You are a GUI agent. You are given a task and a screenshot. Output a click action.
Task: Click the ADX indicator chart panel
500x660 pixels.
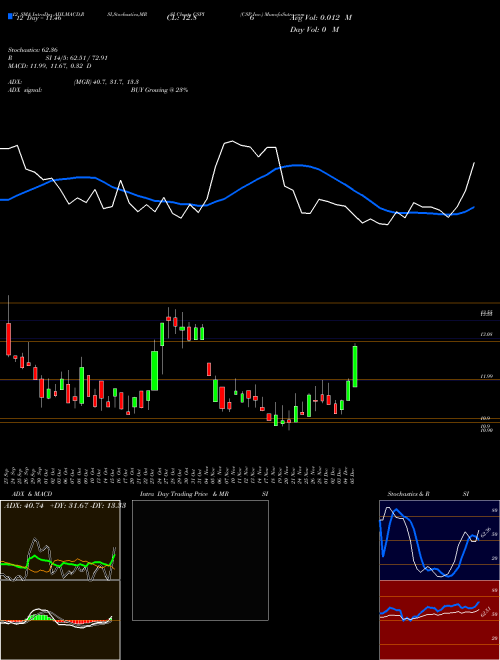60,540
